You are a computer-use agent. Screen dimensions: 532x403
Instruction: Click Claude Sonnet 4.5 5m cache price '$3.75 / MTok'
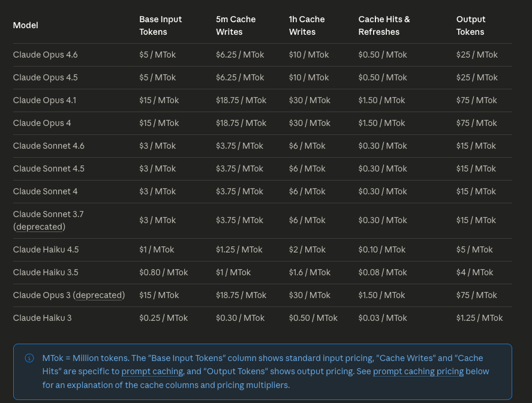[x=239, y=169]
